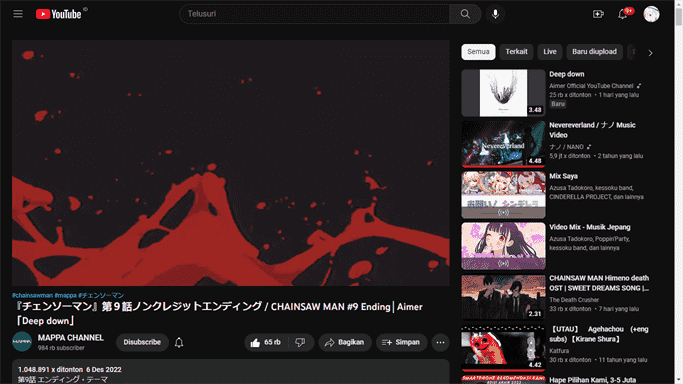Image resolution: width=683 pixels, height=384 pixels.
Task: Click the search magnifier button
Action: tap(465, 14)
